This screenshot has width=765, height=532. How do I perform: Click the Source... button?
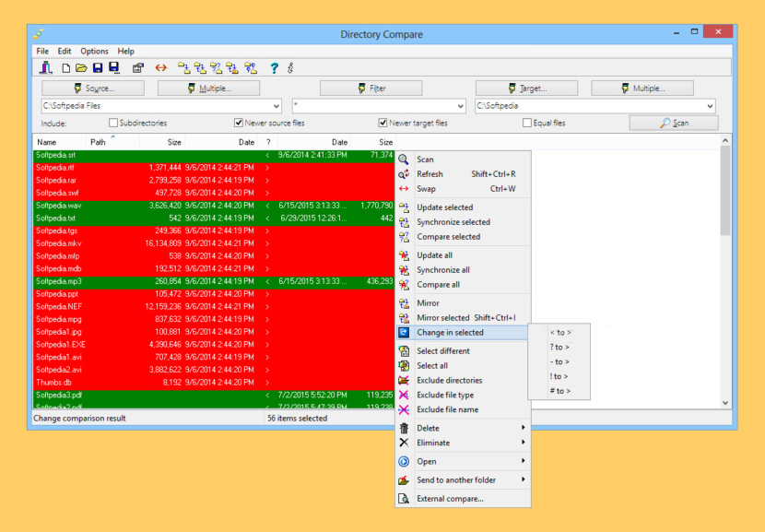tap(93, 89)
